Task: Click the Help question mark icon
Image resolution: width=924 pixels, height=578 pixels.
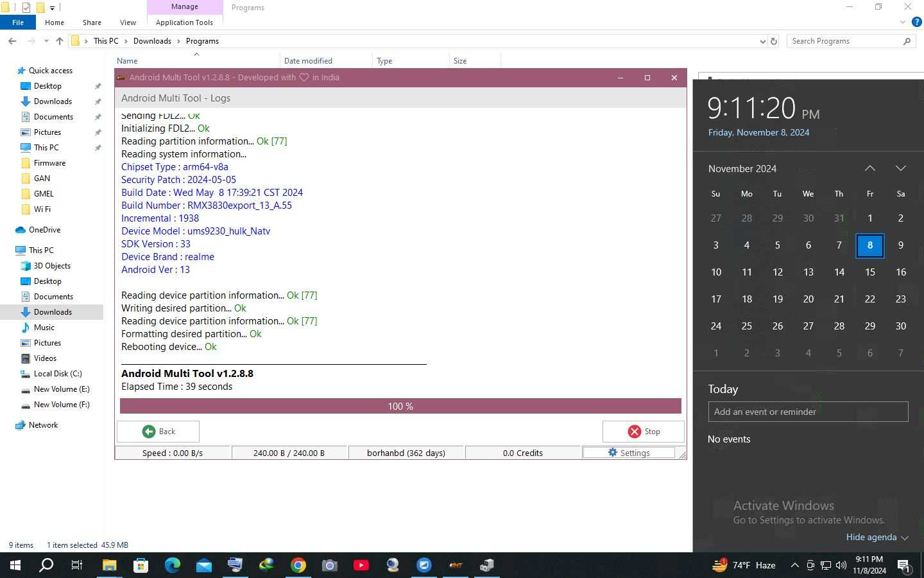Action: [x=916, y=22]
